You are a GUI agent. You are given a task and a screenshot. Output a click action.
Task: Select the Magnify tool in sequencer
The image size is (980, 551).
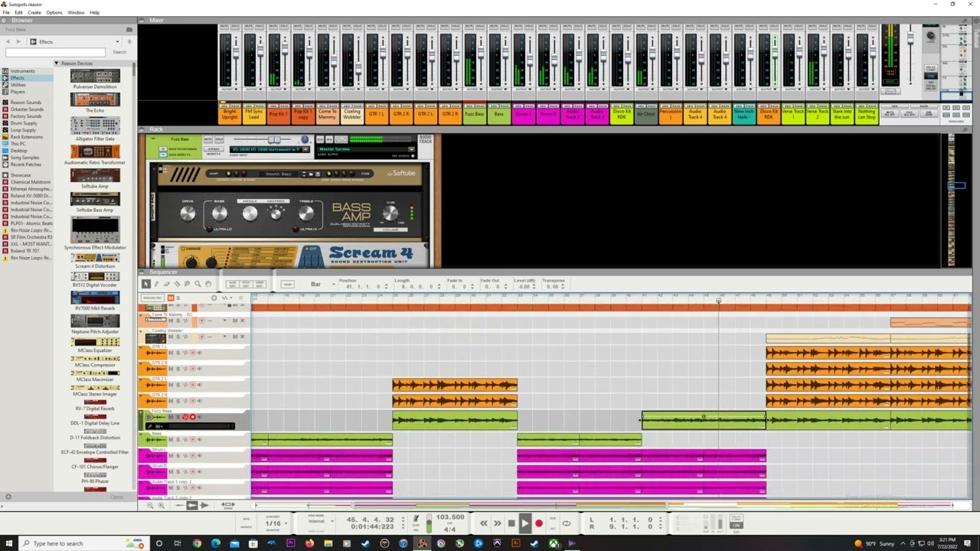[198, 284]
